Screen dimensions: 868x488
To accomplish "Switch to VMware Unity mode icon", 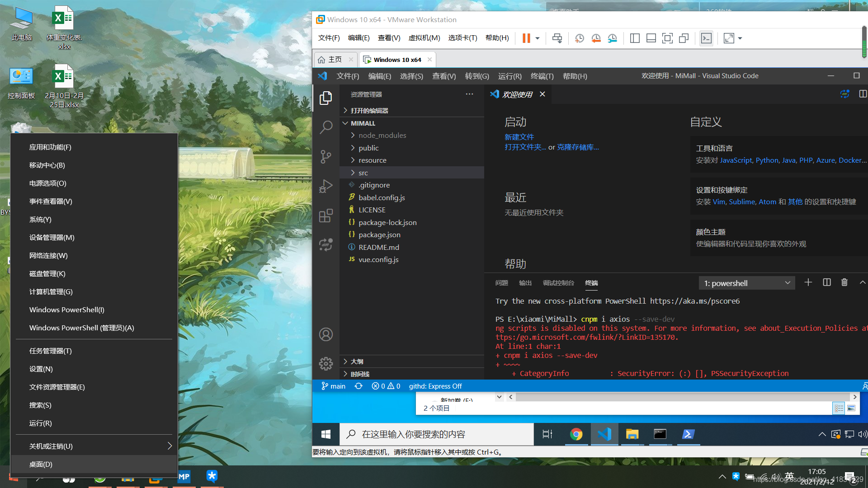I will [684, 38].
